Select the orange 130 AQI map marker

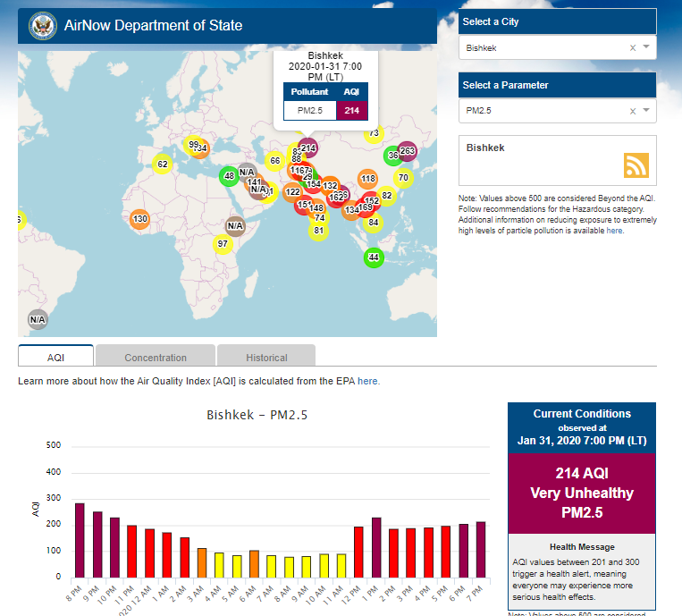click(x=139, y=219)
